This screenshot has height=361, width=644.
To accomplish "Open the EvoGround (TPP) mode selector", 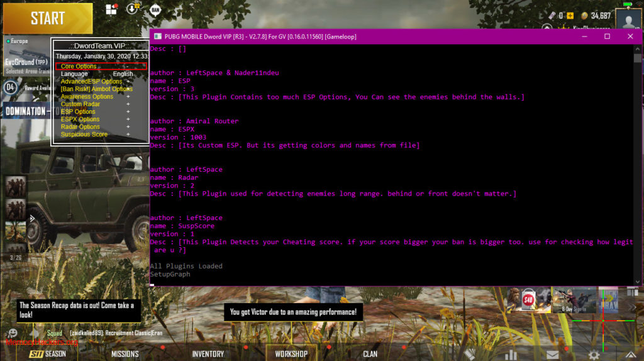I will point(26,62).
